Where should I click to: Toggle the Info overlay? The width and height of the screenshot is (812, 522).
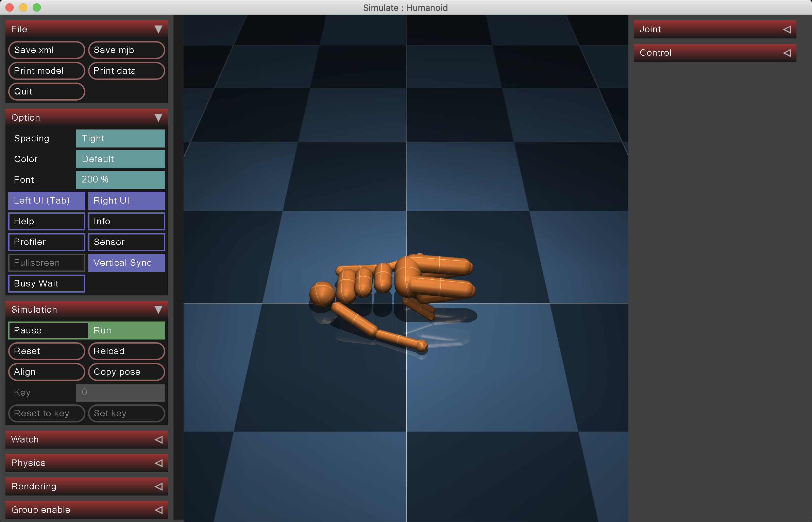[x=126, y=221]
